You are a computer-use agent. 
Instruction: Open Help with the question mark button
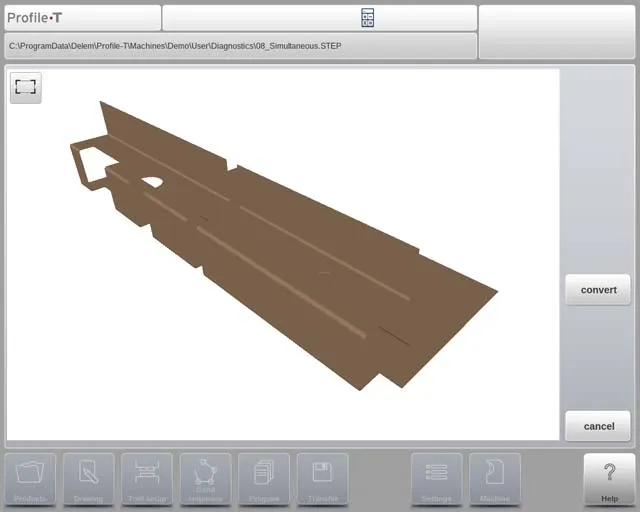[609, 479]
